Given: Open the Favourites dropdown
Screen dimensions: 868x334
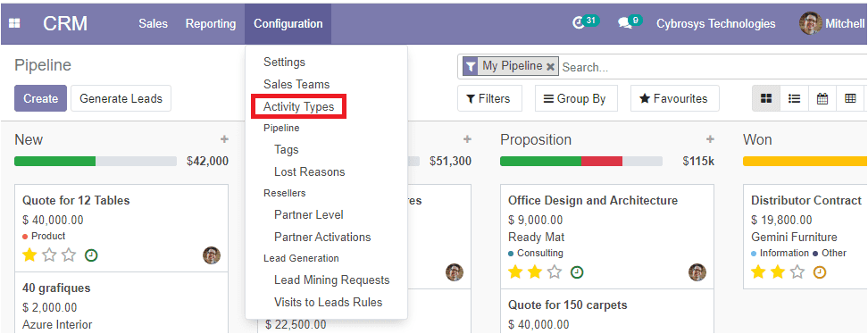Looking at the screenshot, I should coord(675,98).
